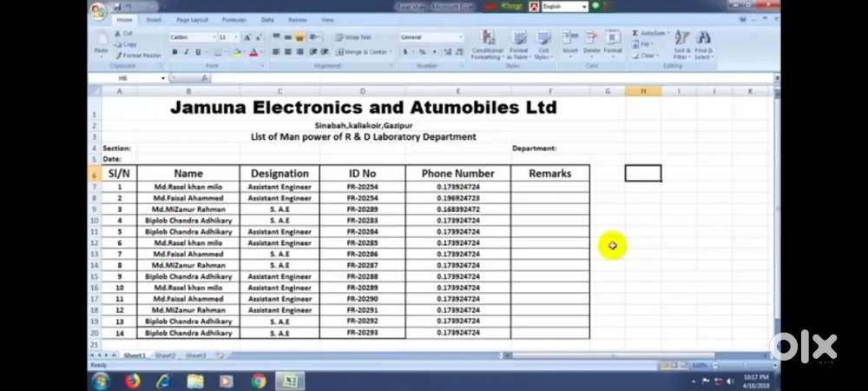Click the Borders icon
Viewport: 868px width, 391px height.
pos(218,52)
